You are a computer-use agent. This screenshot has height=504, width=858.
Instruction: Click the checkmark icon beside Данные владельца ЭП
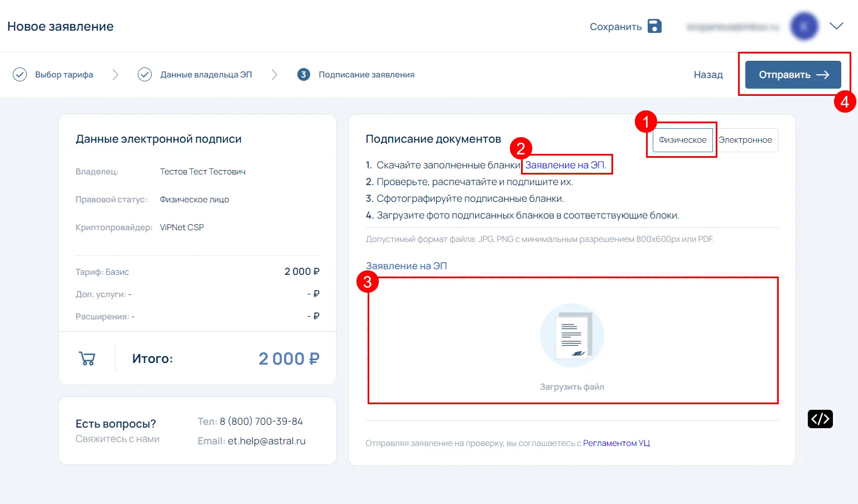[144, 75]
